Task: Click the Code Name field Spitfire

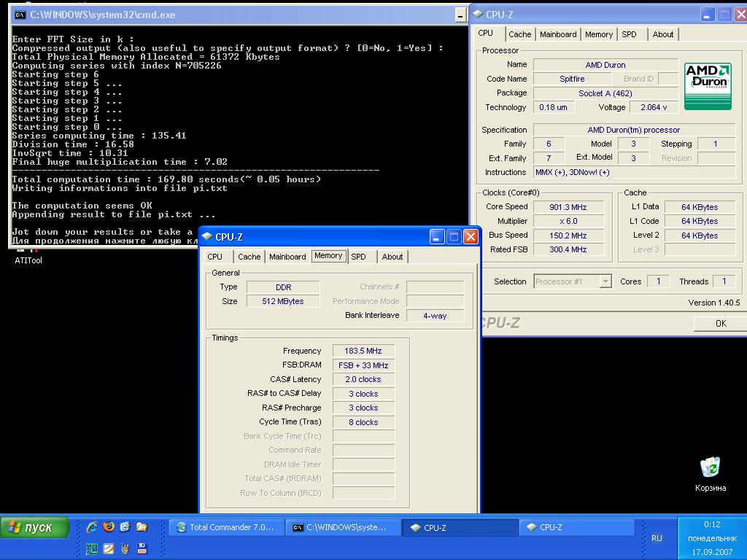Action: pos(572,79)
